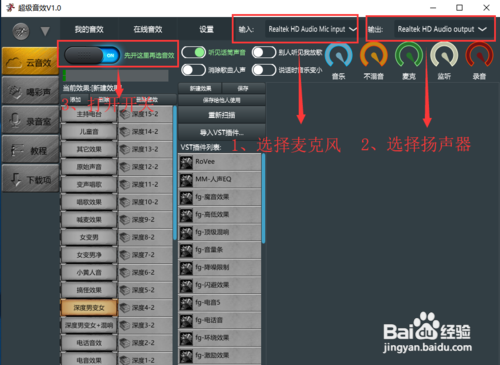Select the 原始声音 effect preset
The height and width of the screenshot is (365, 500).
(89, 167)
